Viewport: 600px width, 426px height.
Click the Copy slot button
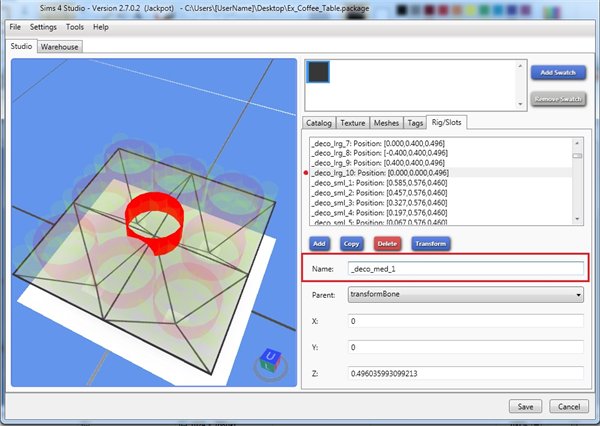pyautogui.click(x=351, y=243)
